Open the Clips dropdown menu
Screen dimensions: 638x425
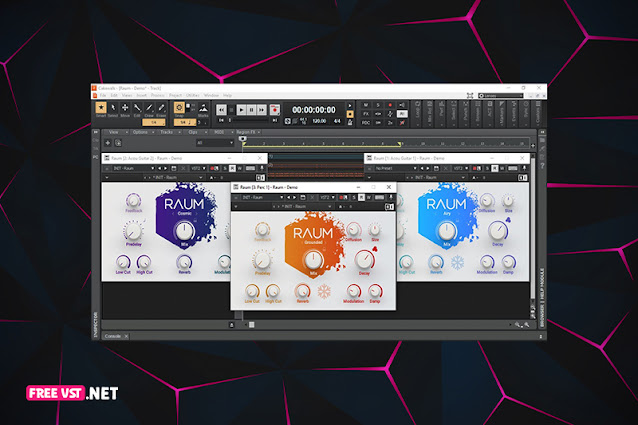[195, 132]
